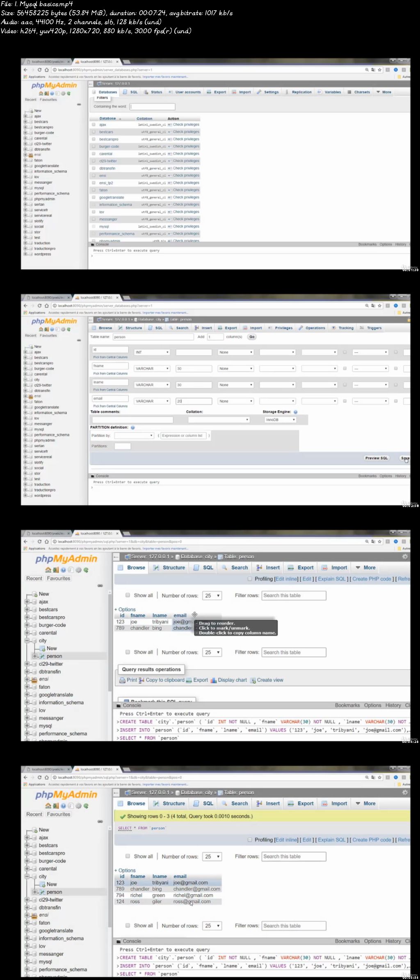Click the Copy to clipboard icon
The height and width of the screenshot is (980, 420).
(x=142, y=680)
